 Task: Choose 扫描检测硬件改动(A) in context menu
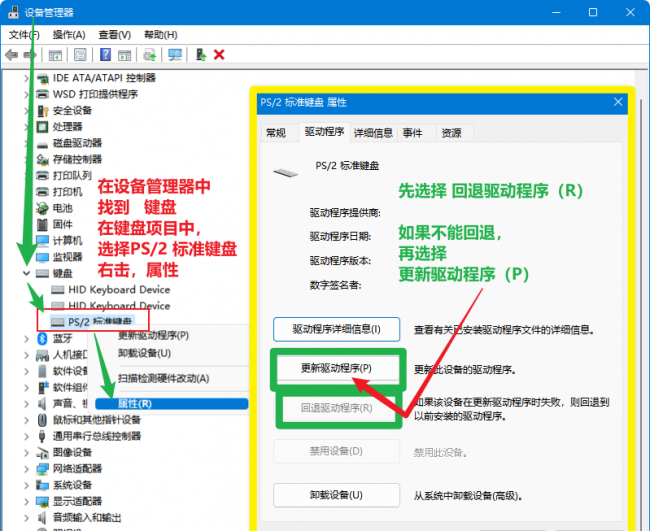point(163,378)
